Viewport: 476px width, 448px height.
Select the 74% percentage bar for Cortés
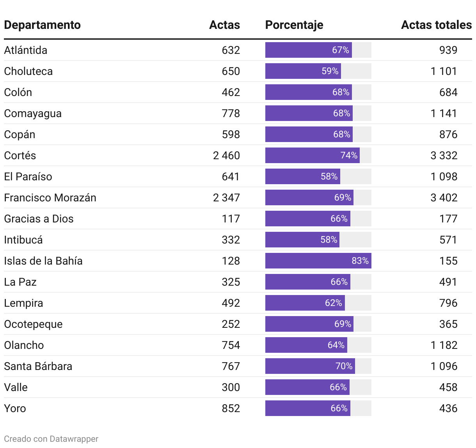tap(312, 155)
